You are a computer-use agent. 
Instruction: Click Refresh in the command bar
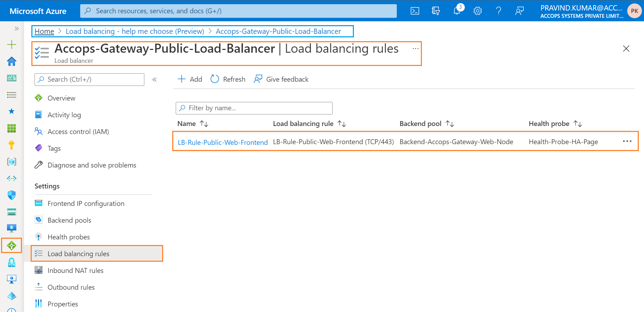coord(228,79)
